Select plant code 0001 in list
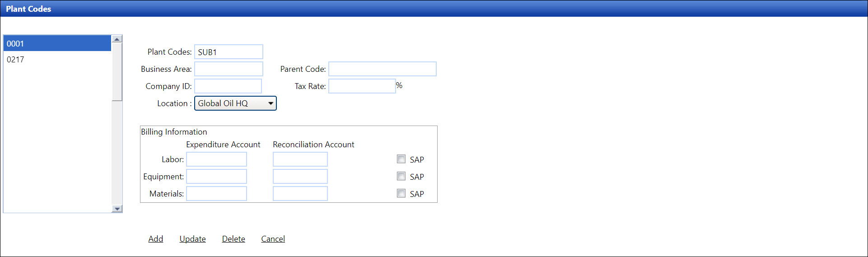 57,44
